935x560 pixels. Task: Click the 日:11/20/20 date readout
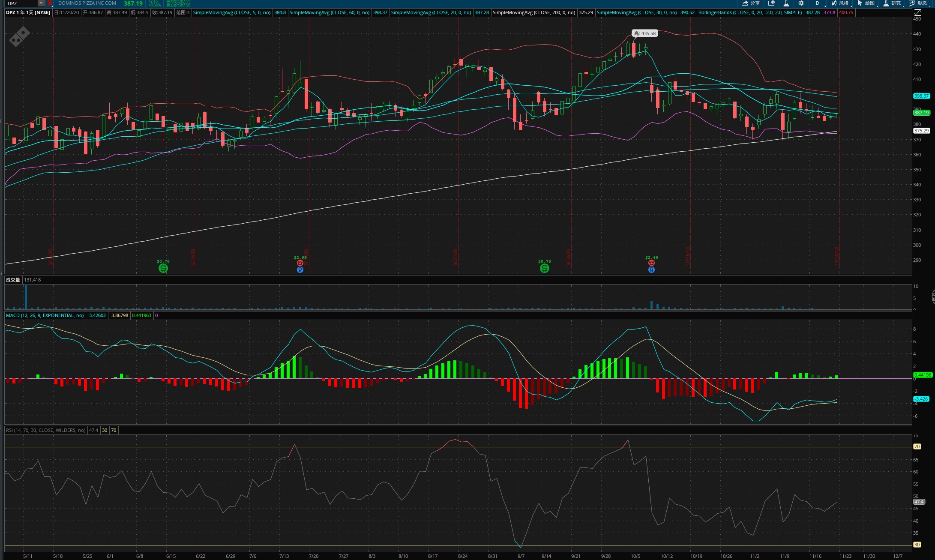(67, 12)
